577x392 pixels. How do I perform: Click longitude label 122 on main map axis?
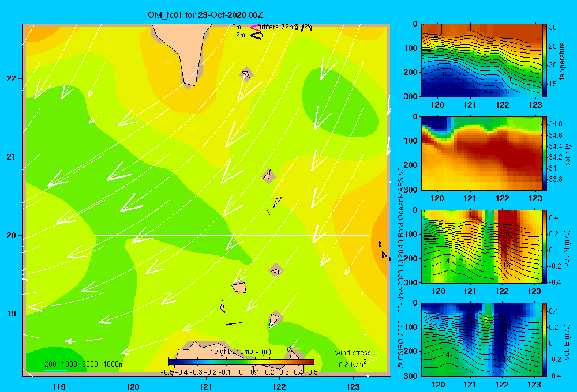tap(279, 386)
